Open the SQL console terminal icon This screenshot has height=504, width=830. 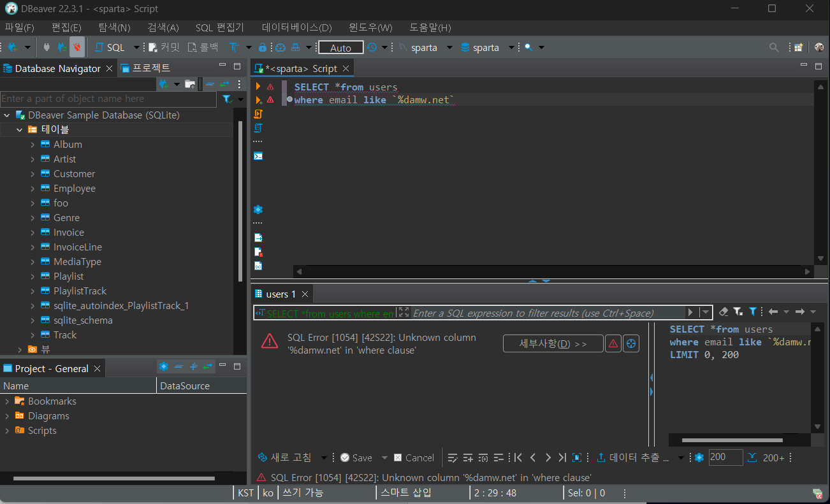click(x=258, y=156)
